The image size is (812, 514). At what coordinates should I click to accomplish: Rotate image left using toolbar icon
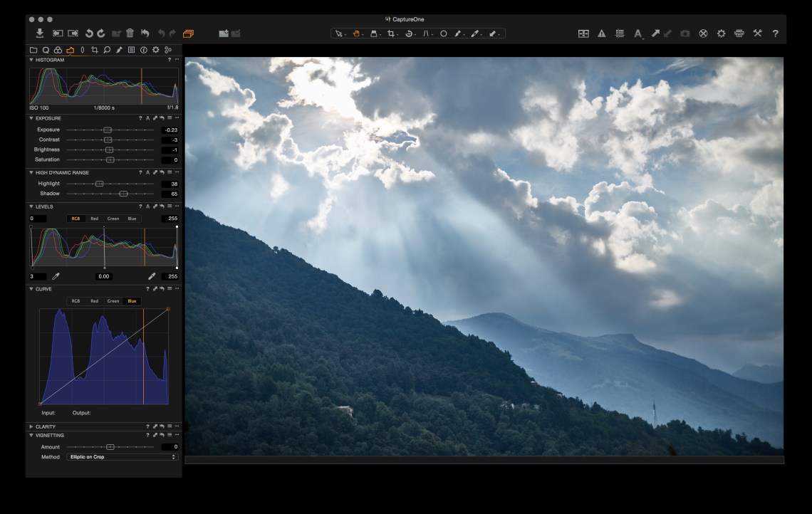coord(89,33)
